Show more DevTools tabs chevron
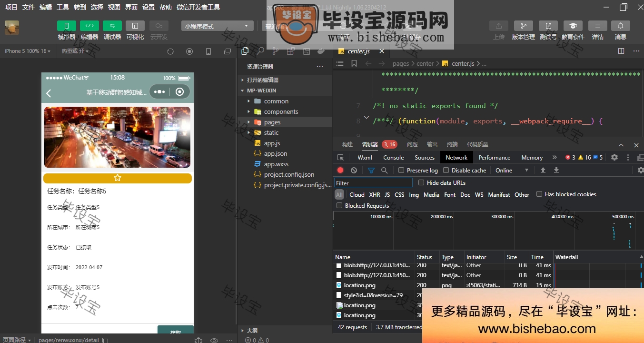This screenshot has width=644, height=343. [x=555, y=157]
